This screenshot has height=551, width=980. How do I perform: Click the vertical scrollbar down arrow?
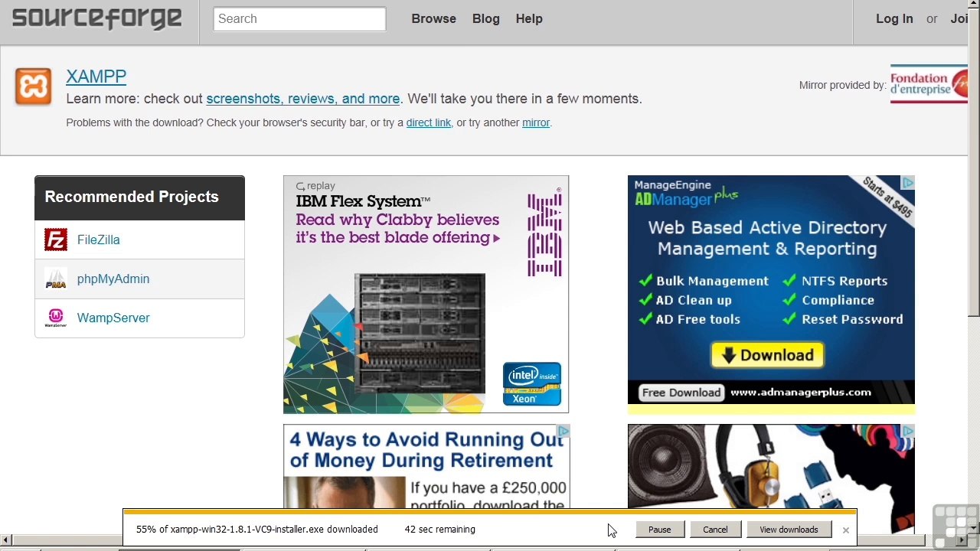click(974, 528)
